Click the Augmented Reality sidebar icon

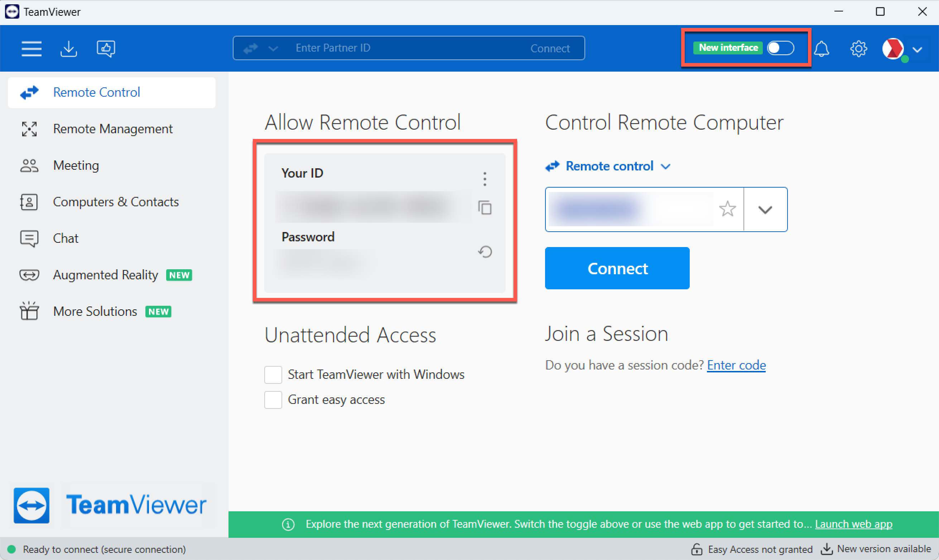click(x=28, y=274)
